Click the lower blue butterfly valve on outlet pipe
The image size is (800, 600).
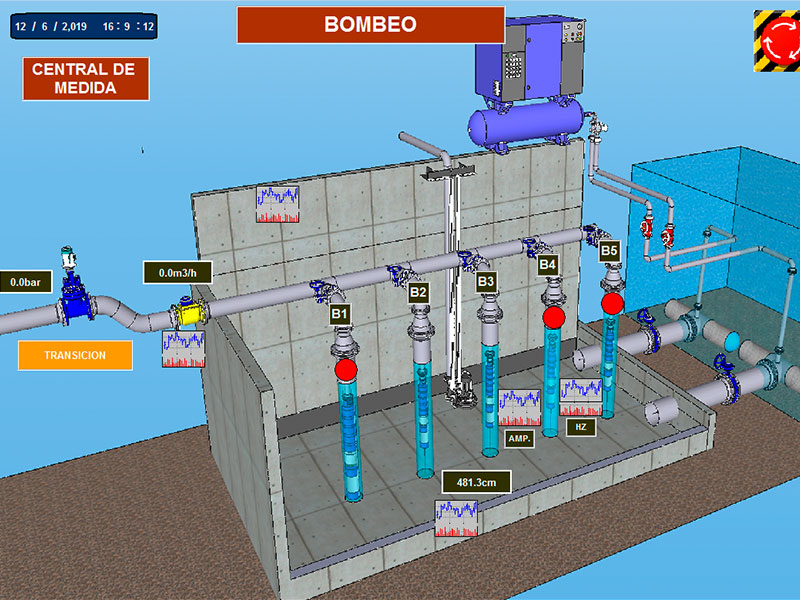(x=727, y=379)
